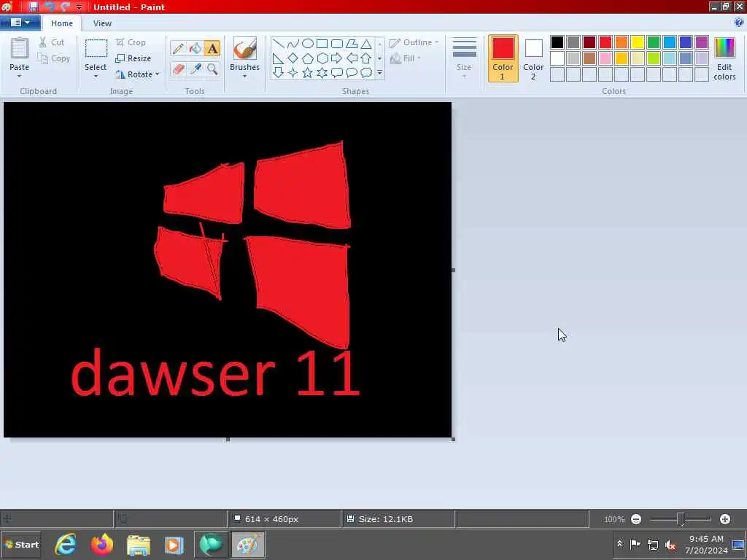Pick the purple color swatch
This screenshot has height=560, width=747.
(x=702, y=42)
